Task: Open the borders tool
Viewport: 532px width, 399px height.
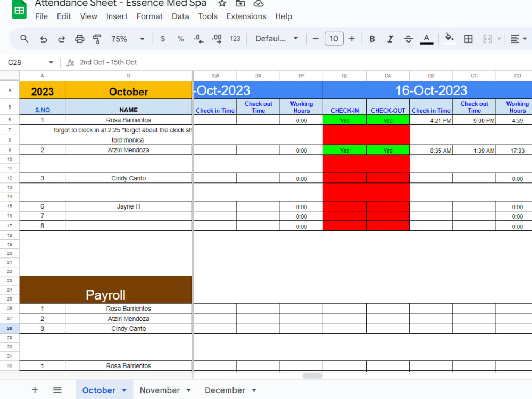Action: click(468, 39)
